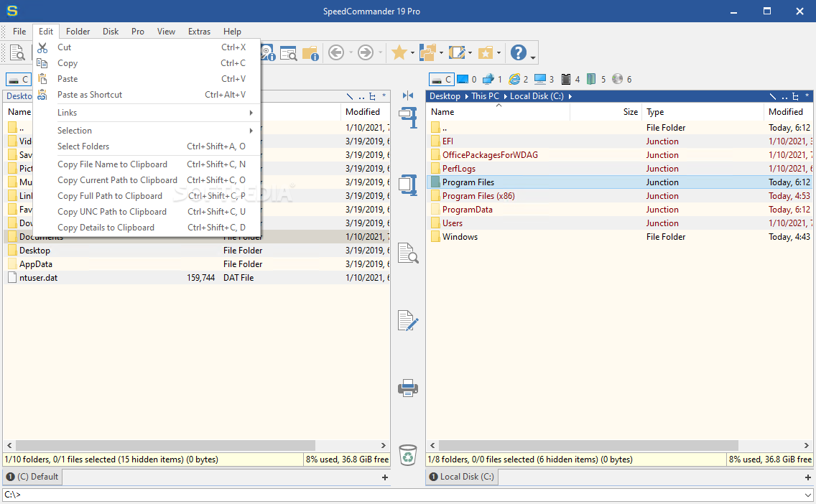Open the favorites star dropdown arrow
Viewport: 816px width, 504px height.
pyautogui.click(x=412, y=52)
